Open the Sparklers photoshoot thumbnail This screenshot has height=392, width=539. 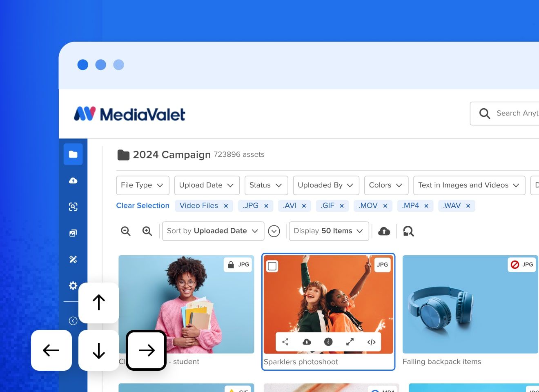328,304
